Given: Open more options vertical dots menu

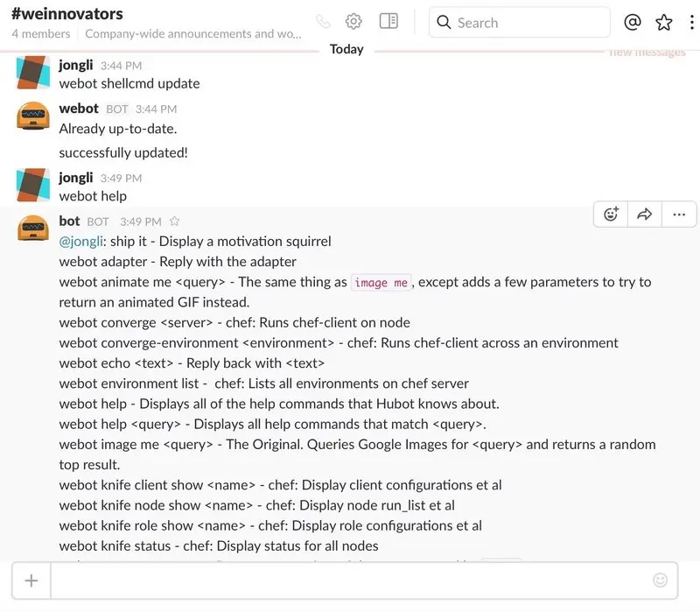Looking at the screenshot, I should click(x=691, y=22).
